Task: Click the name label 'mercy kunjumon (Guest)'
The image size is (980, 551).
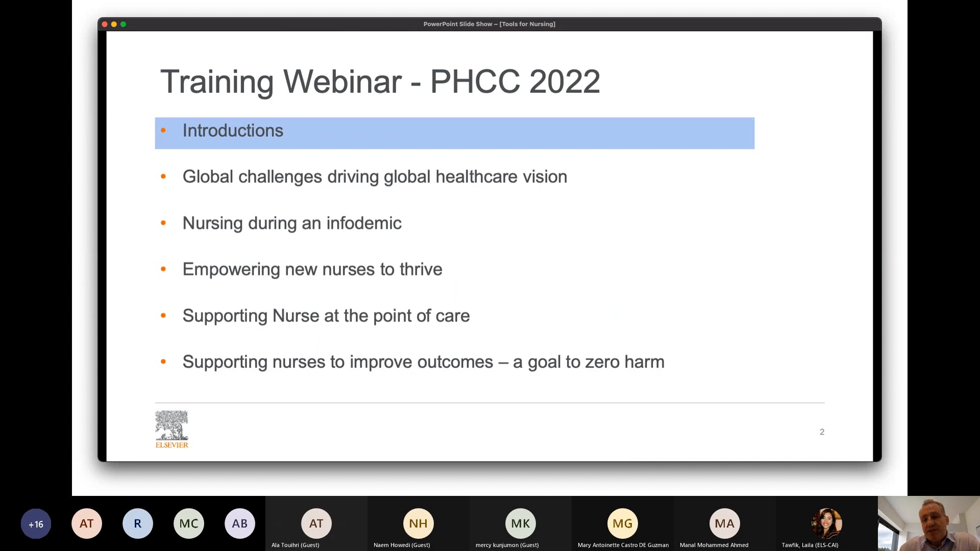Action: pyautogui.click(x=507, y=545)
